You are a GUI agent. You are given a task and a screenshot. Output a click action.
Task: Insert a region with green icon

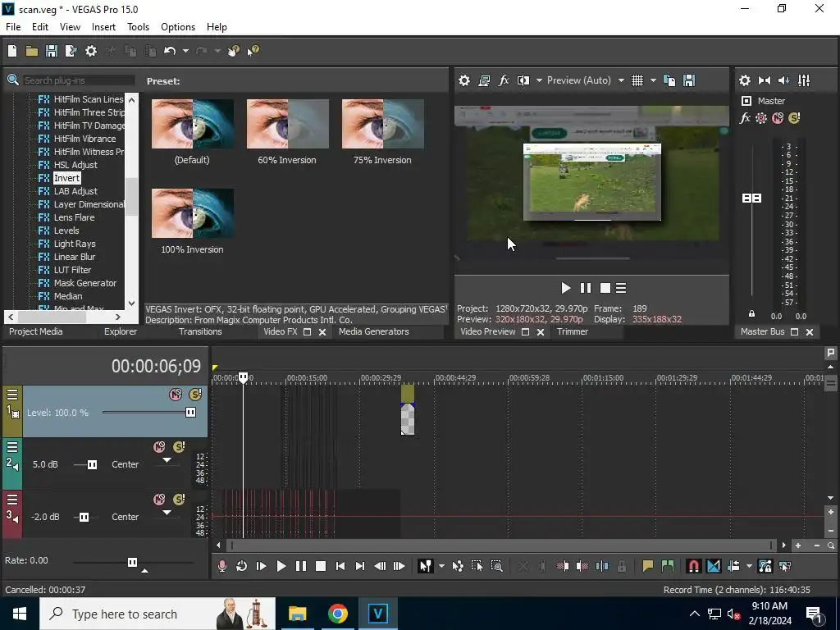668,566
